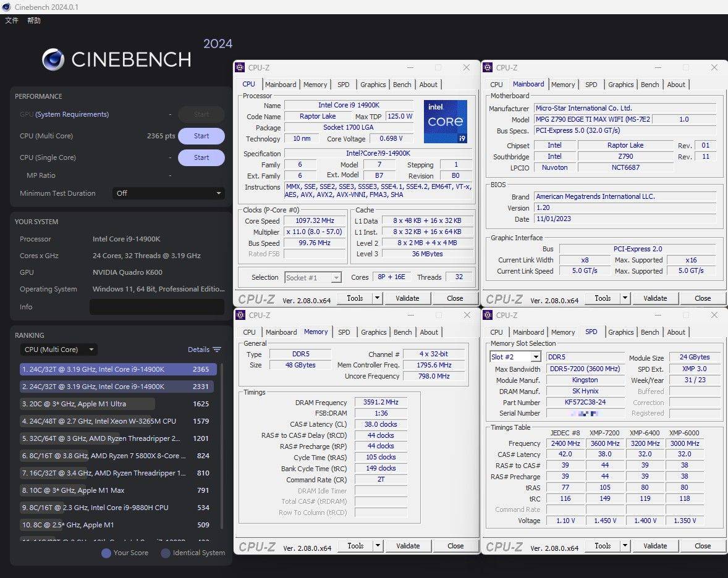Click the Intel Core i9 logo in CPU-Z
This screenshot has height=578, width=728.
445,122
